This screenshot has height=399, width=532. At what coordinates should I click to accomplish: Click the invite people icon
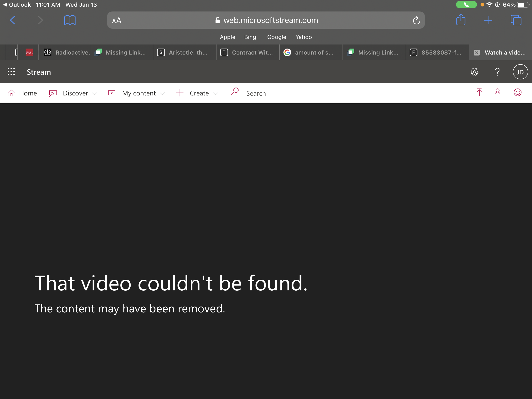tap(498, 92)
